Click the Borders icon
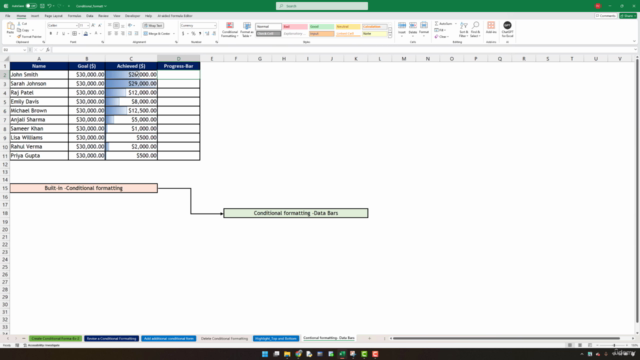The image size is (640, 360). (74, 33)
